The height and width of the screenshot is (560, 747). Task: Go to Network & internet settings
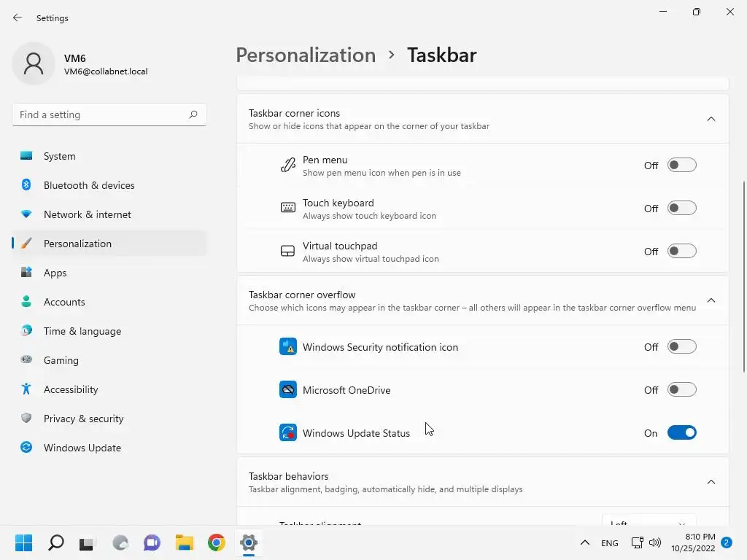pos(109,214)
